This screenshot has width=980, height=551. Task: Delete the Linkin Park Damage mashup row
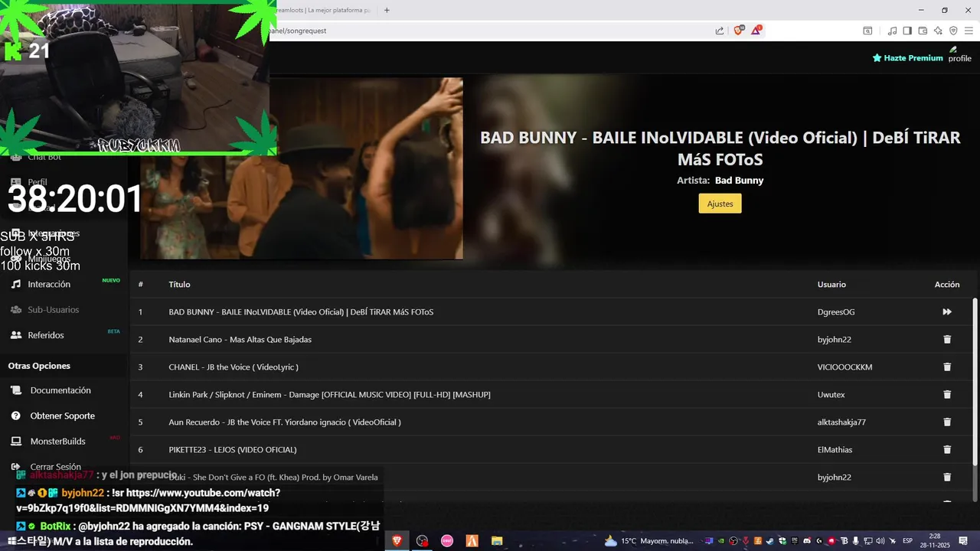(x=947, y=394)
